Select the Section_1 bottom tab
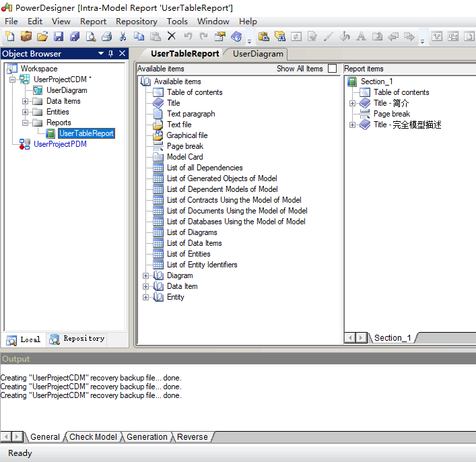The image size is (476, 462). point(393,338)
